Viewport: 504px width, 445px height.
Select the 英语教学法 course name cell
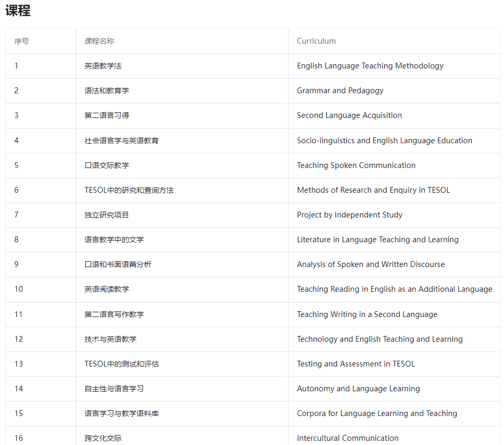click(x=103, y=66)
